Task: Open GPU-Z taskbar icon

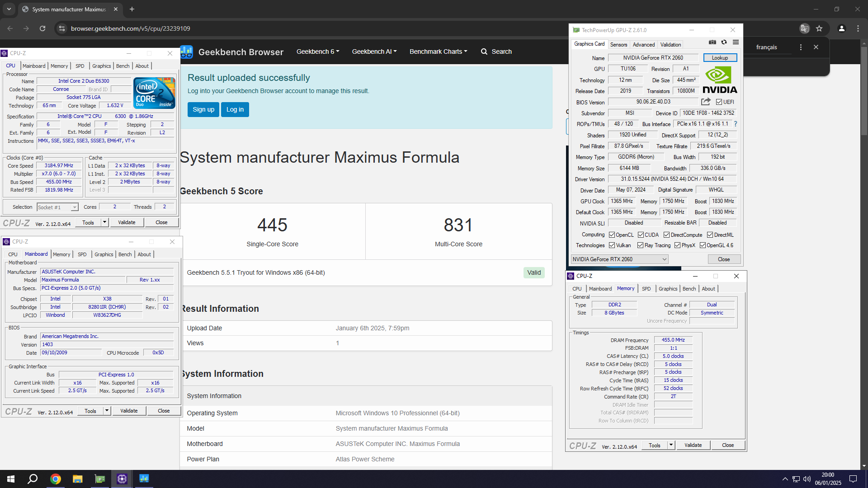Action: pyautogui.click(x=99, y=479)
